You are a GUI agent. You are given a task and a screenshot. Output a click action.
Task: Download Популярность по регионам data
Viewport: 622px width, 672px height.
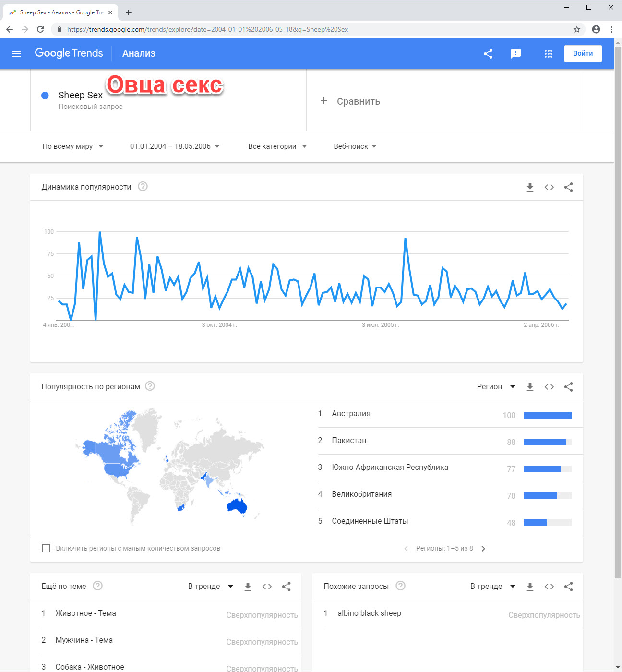[530, 387]
